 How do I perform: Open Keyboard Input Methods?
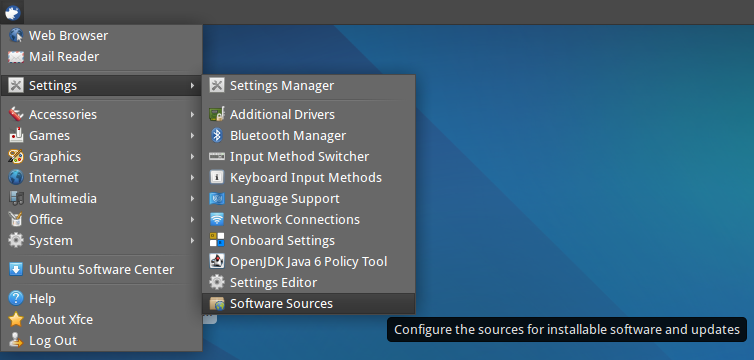pos(308,177)
